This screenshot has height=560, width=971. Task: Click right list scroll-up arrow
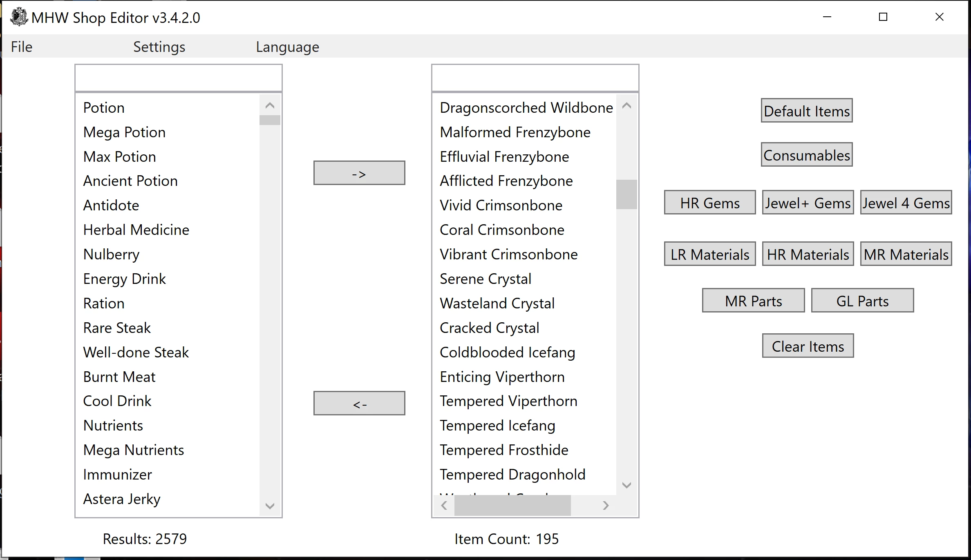626,106
